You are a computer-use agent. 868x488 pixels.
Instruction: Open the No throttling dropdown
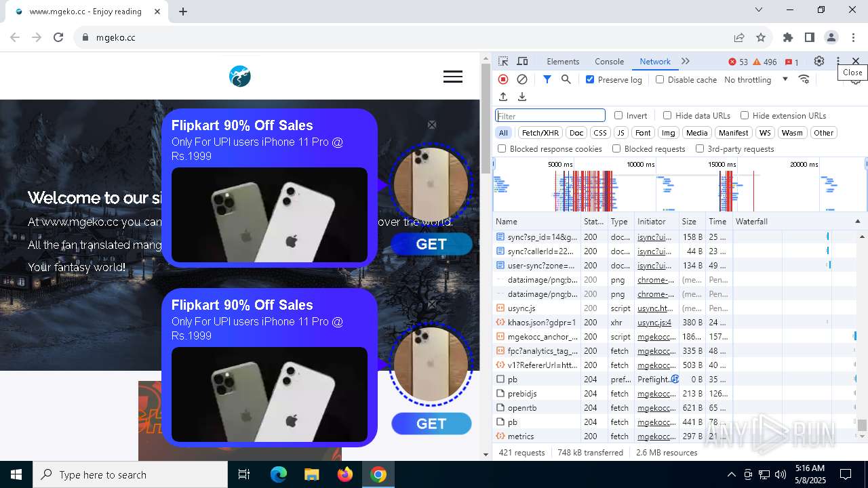pyautogui.click(x=755, y=79)
